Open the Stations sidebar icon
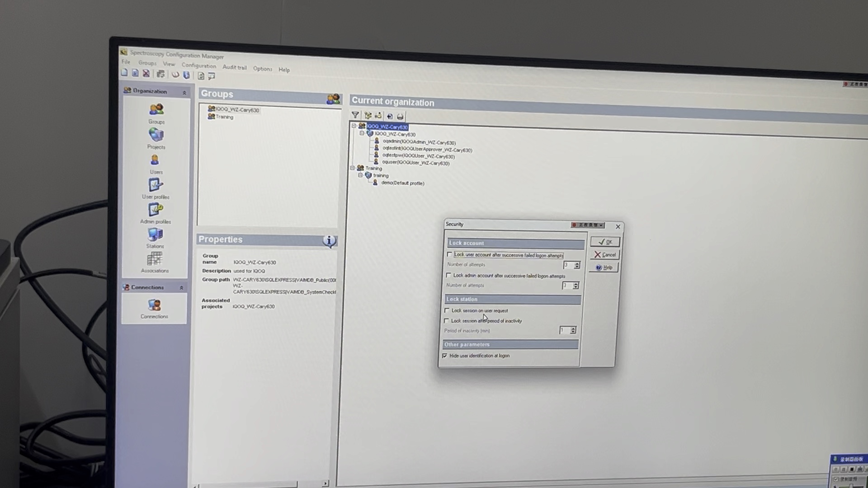Screen dimensions: 868x488 point(155,235)
